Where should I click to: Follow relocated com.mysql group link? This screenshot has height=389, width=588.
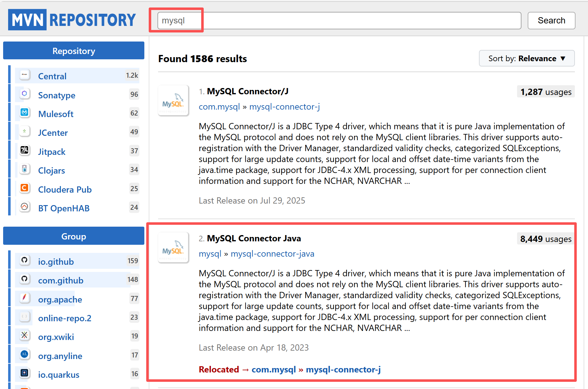[x=274, y=369]
